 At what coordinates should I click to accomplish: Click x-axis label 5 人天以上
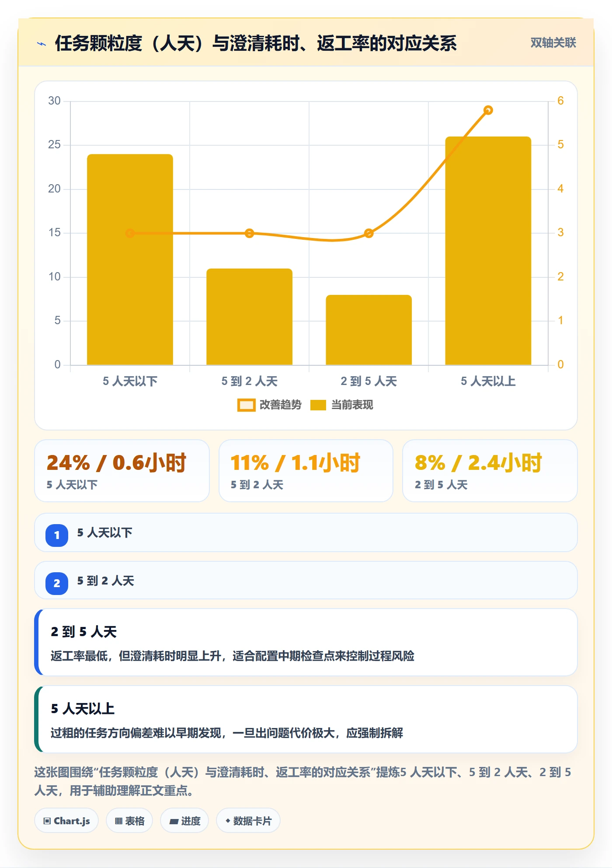pos(488,381)
